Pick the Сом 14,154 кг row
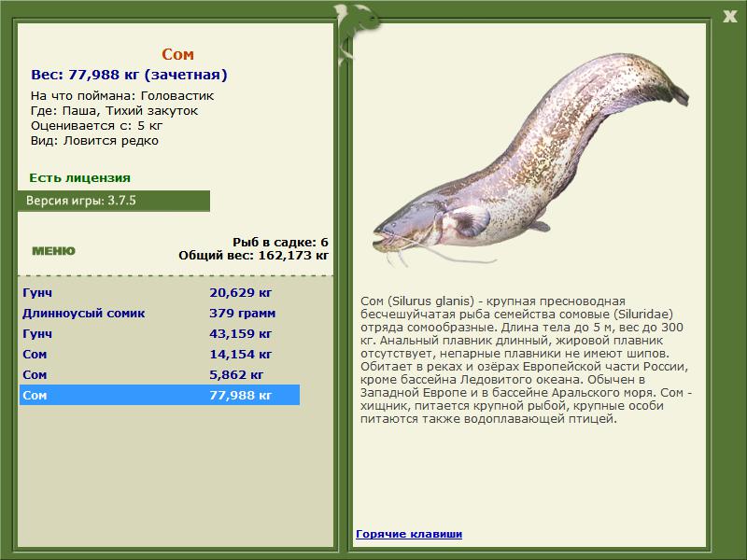This screenshot has height=560, width=747. 159,355
